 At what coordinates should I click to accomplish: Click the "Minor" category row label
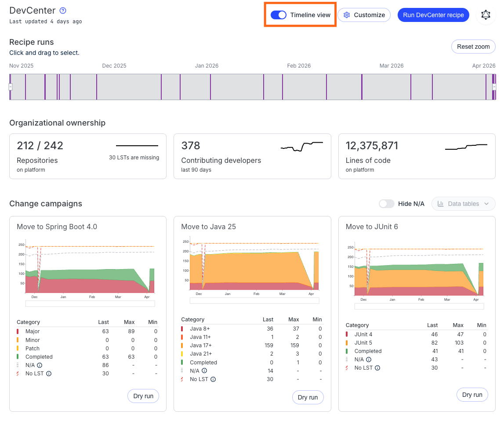click(33, 340)
